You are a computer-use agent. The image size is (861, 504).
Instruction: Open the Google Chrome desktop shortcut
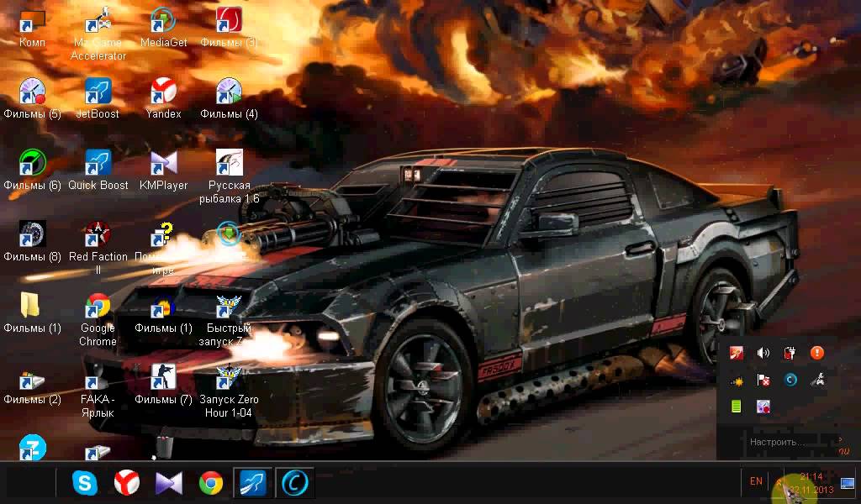click(98, 319)
